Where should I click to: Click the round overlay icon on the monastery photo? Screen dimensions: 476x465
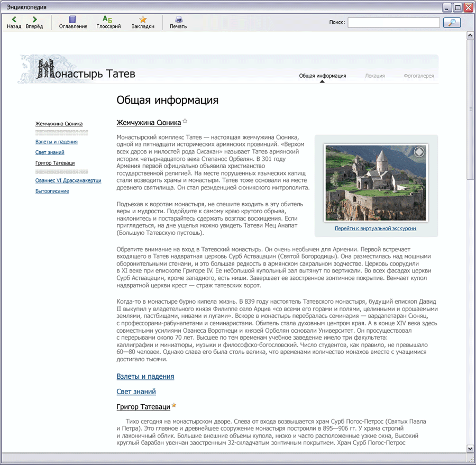(x=418, y=152)
